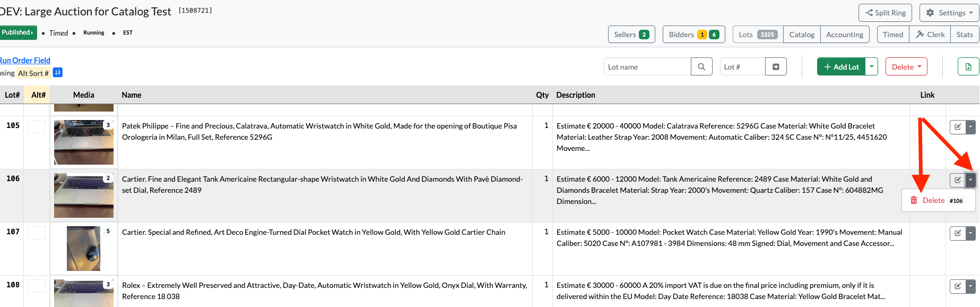
Task: Click the edit icon for lot 106
Action: pos(958,180)
